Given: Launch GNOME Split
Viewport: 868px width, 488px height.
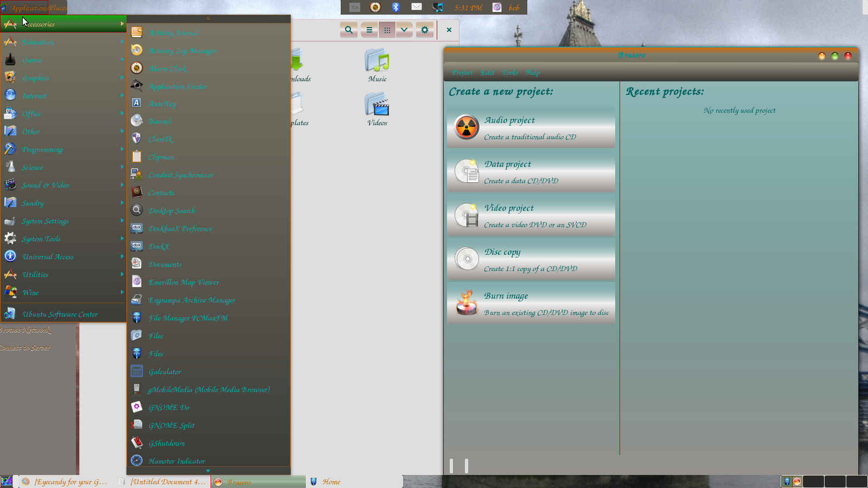Looking at the screenshot, I should 208,425.
